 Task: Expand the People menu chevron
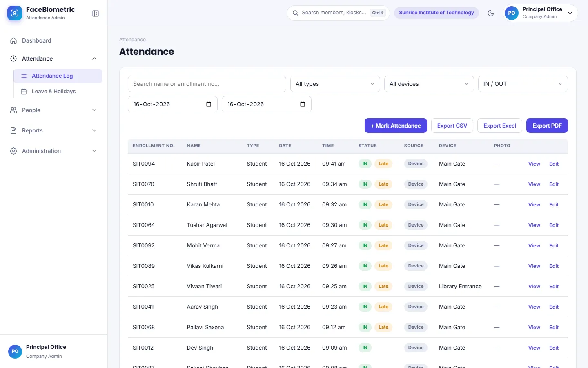(94, 110)
